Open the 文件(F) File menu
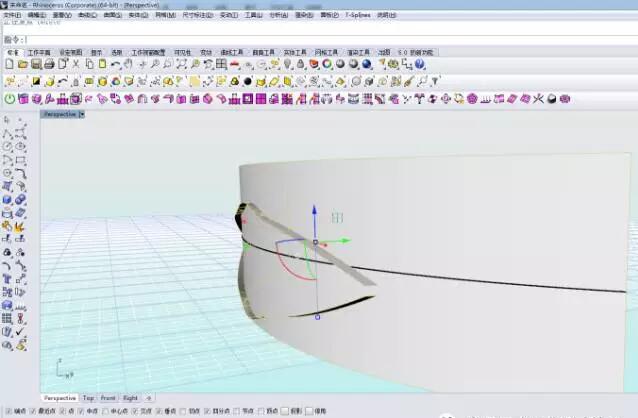 pos(12,15)
